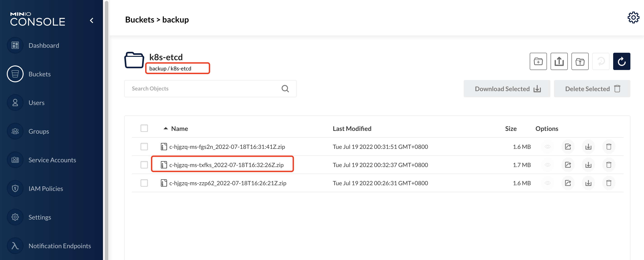Download the txfks zip file
Screen dimensions: 644x260
click(x=588, y=165)
